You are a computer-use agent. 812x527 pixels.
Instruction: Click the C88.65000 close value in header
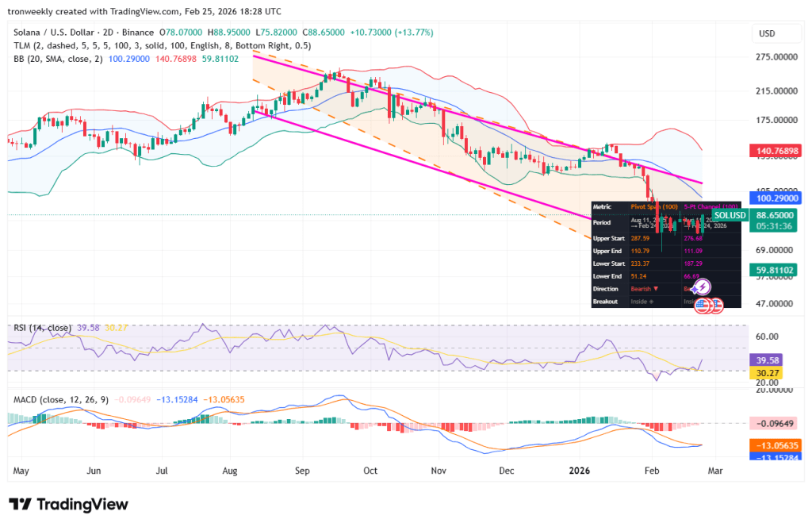(x=324, y=32)
